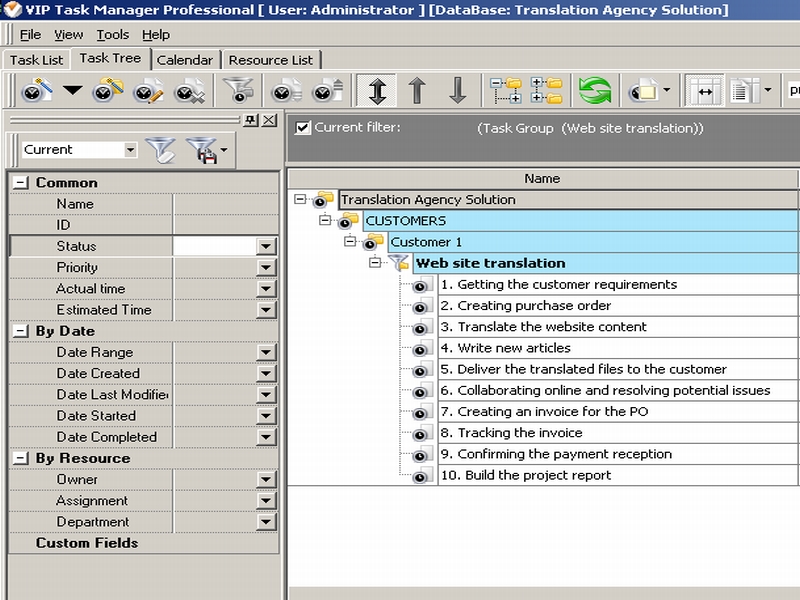Image resolution: width=800 pixels, height=600 pixels.
Task: Collapse the Customer 1 tree node
Action: coord(350,241)
